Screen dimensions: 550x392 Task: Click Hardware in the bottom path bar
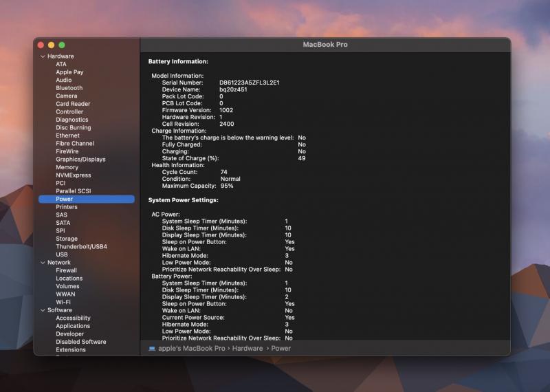point(247,349)
